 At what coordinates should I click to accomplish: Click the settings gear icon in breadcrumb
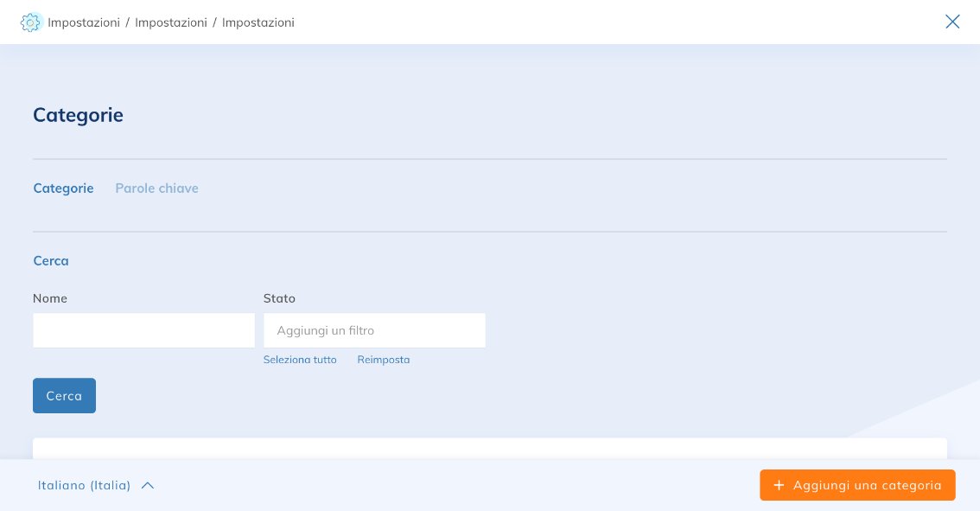30,22
